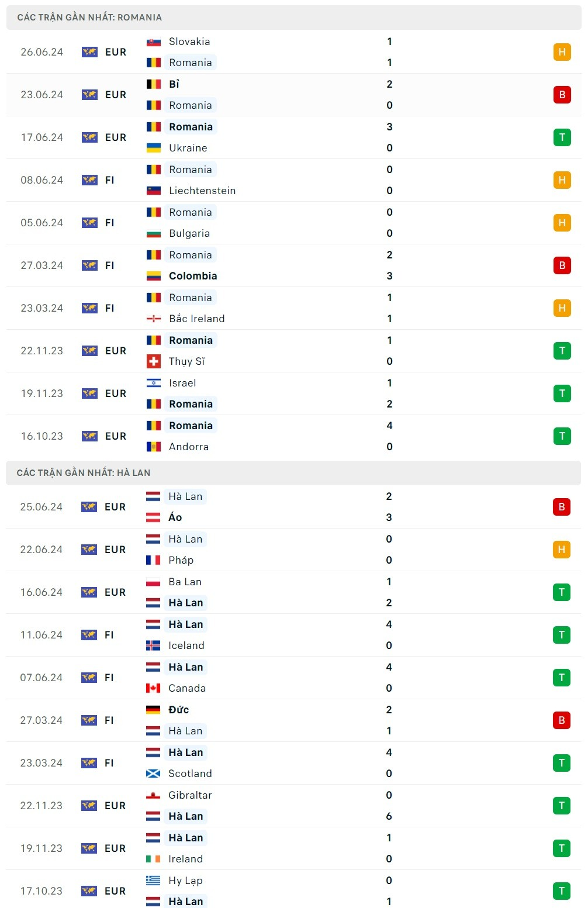Click the Hy Lạp team name
The height and width of the screenshot is (908, 588).
point(185,881)
